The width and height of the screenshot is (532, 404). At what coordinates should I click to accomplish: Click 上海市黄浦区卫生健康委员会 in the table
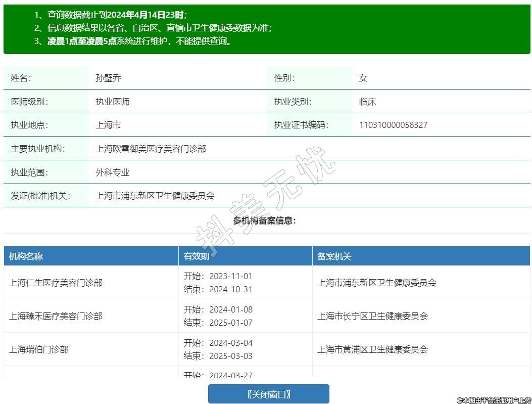[x=372, y=349]
